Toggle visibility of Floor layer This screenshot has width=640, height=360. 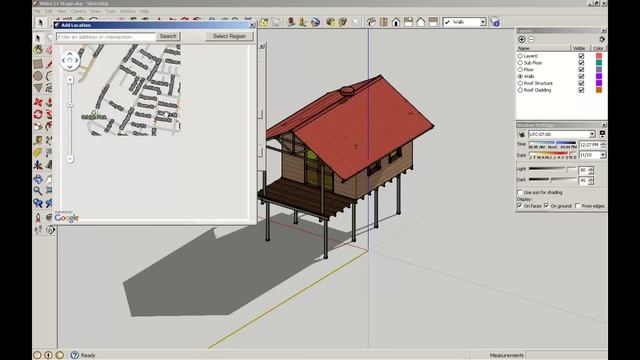click(581, 70)
